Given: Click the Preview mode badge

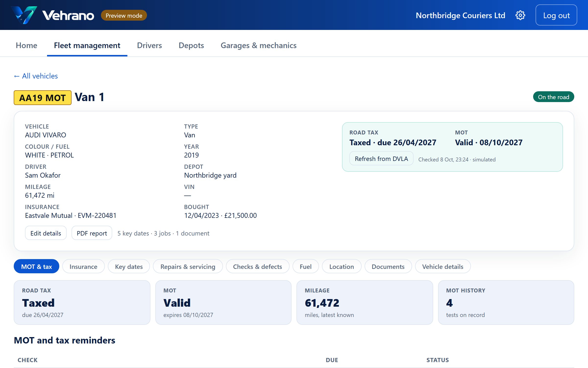Looking at the screenshot, I should [124, 15].
